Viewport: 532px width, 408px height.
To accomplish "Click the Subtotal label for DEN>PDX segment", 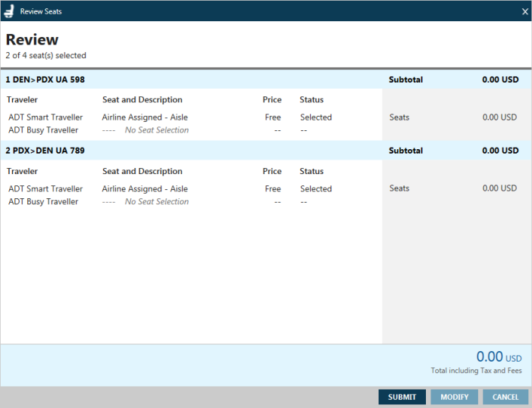I will (x=405, y=79).
